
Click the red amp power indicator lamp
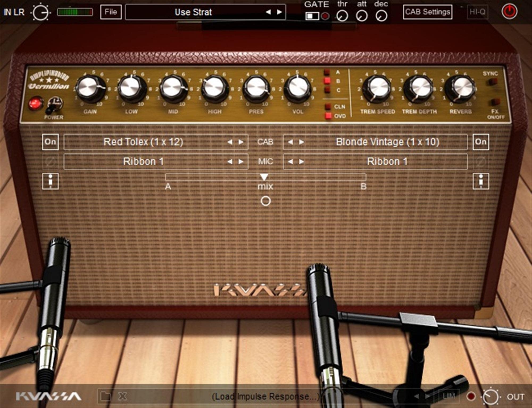(x=36, y=104)
